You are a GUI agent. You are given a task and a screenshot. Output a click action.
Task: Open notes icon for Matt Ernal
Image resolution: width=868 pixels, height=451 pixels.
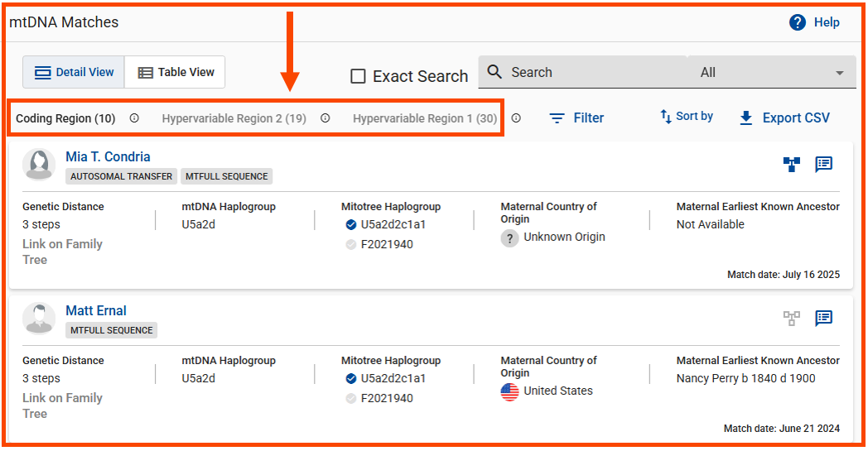tap(823, 318)
